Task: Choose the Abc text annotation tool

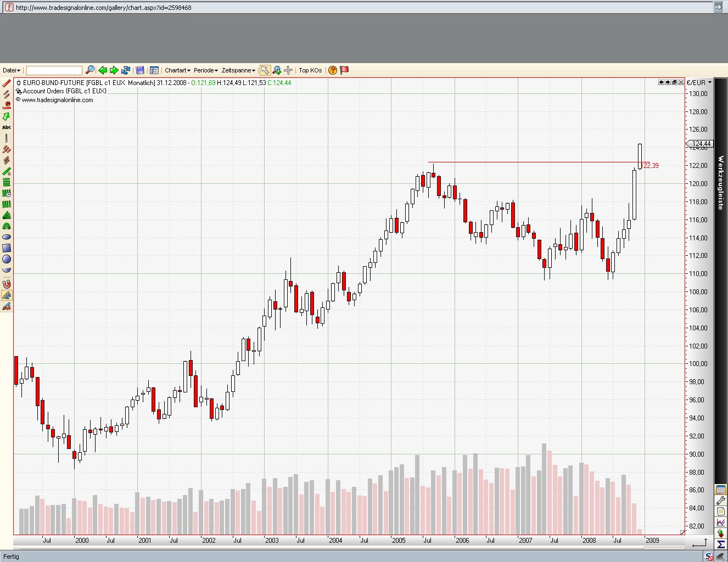Action: tap(7, 127)
